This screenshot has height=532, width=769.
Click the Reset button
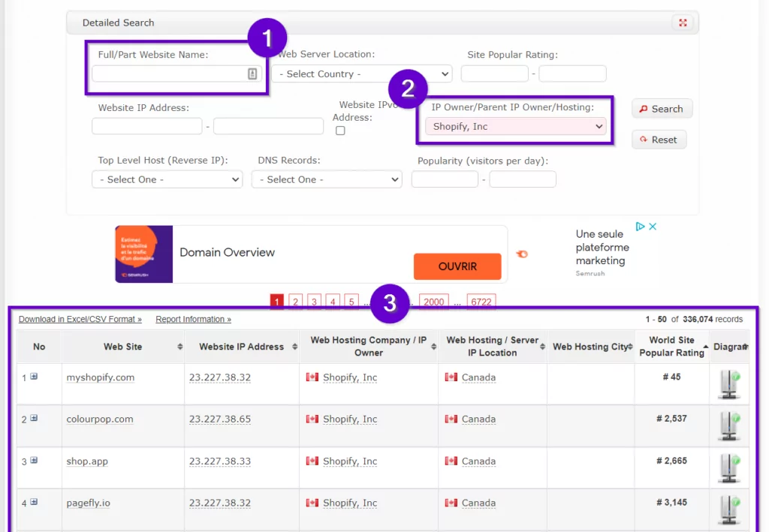(x=659, y=140)
